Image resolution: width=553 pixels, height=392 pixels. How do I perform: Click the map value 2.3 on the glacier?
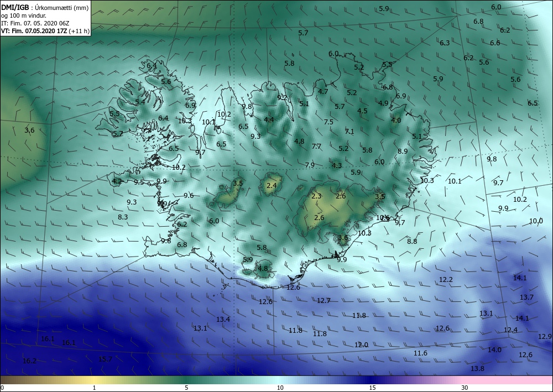[x=317, y=196]
